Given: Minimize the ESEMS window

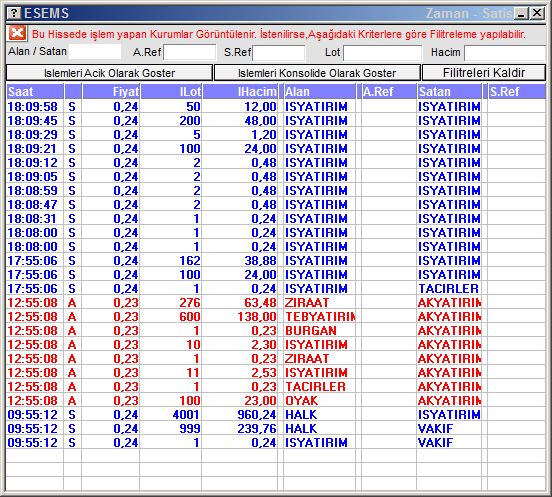Looking at the screenshot, I should pyautogui.click(x=521, y=14).
